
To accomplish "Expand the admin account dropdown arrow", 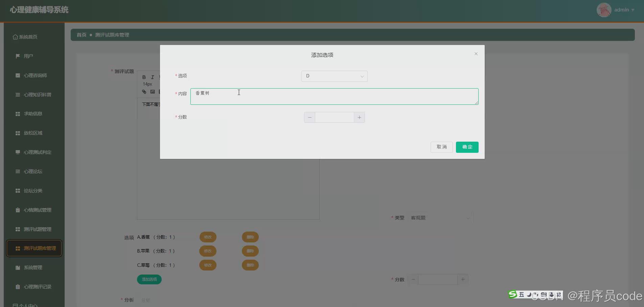I will coord(633,10).
